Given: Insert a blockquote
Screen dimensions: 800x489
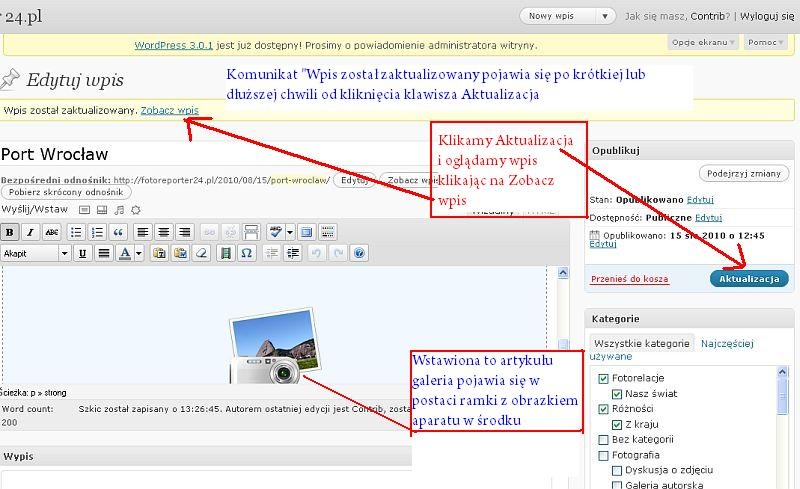Looking at the screenshot, I should click(x=119, y=232).
